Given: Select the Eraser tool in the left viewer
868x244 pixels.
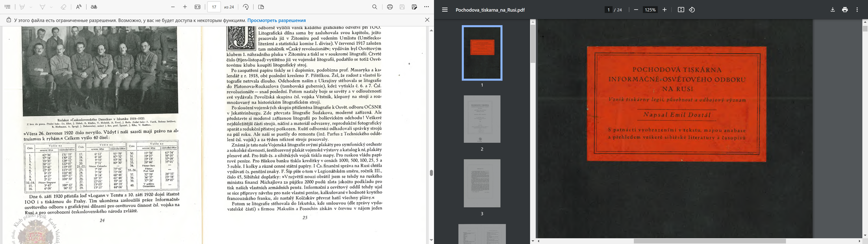Looking at the screenshot, I should click(63, 7).
